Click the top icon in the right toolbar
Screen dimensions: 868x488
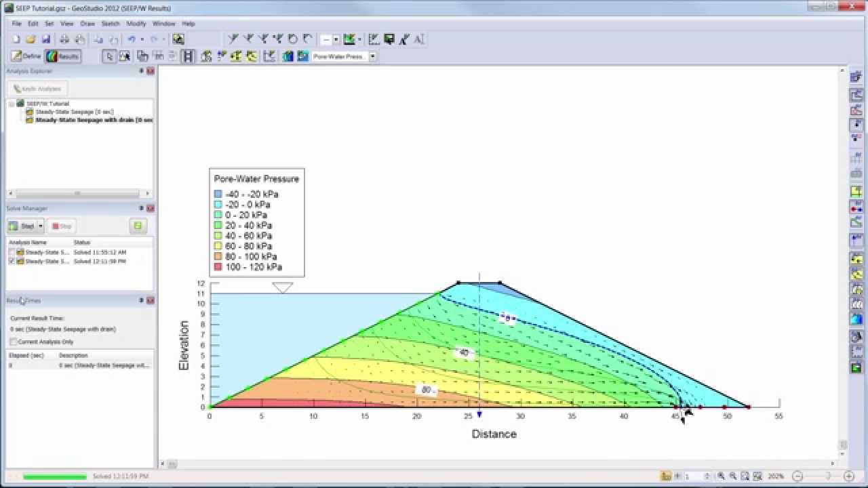(856, 78)
